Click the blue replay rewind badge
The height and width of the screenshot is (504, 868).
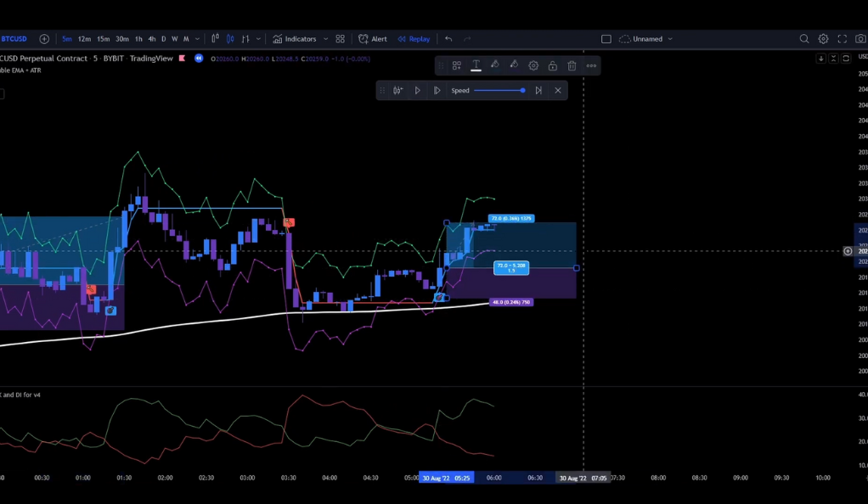[199, 58]
